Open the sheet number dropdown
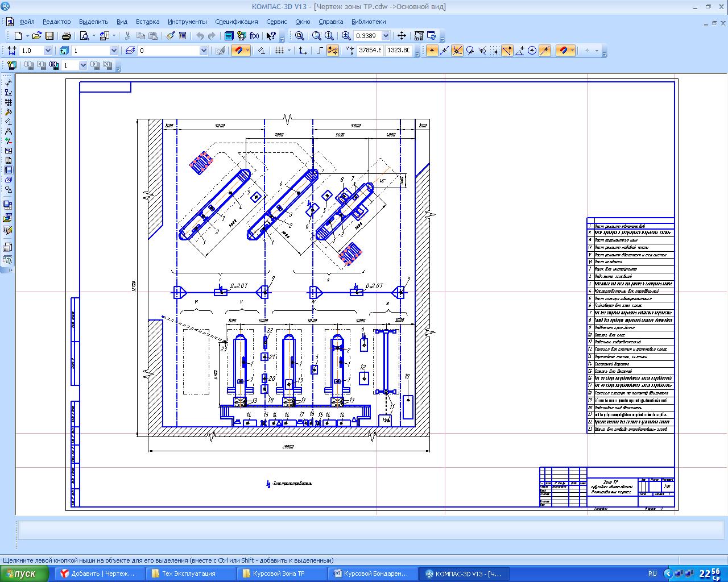Viewport: 728px width, 582px height. pyautogui.click(x=82, y=65)
